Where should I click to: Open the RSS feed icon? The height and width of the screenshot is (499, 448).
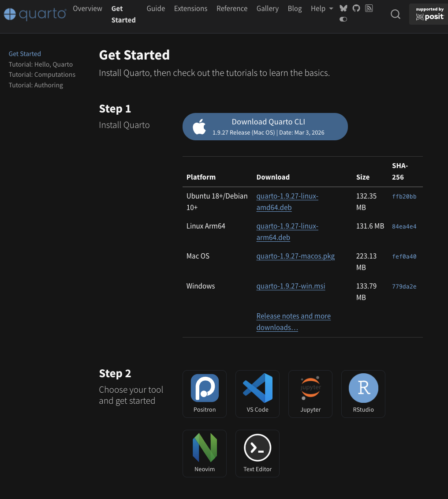(369, 8)
